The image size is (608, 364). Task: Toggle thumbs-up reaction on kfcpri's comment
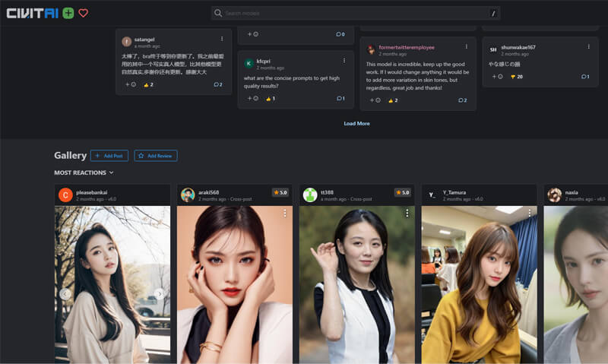[269, 98]
